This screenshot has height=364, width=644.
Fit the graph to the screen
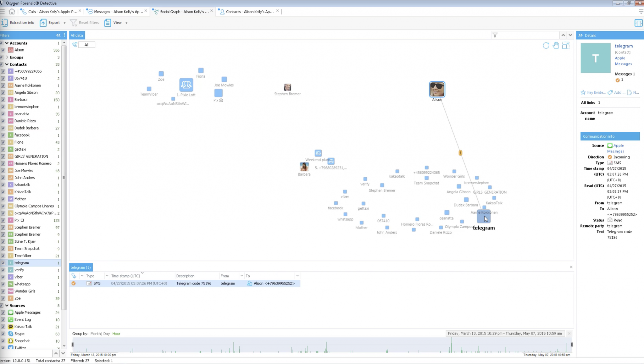tap(566, 46)
